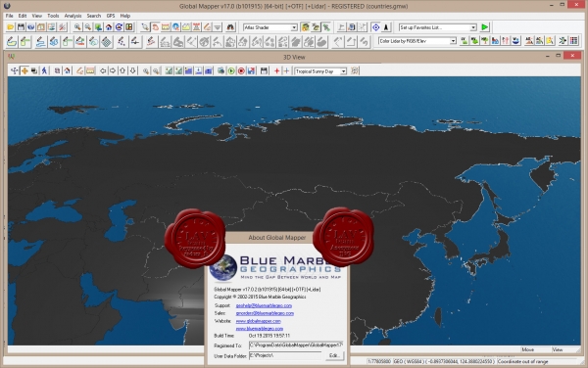
Task: Play fly-through with green play button
Action: pos(231,70)
